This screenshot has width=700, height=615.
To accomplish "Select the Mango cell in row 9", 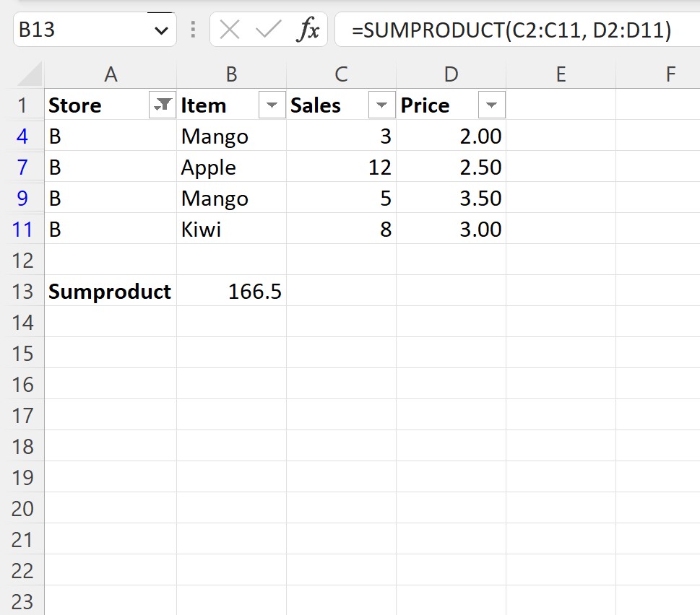I will point(231,198).
